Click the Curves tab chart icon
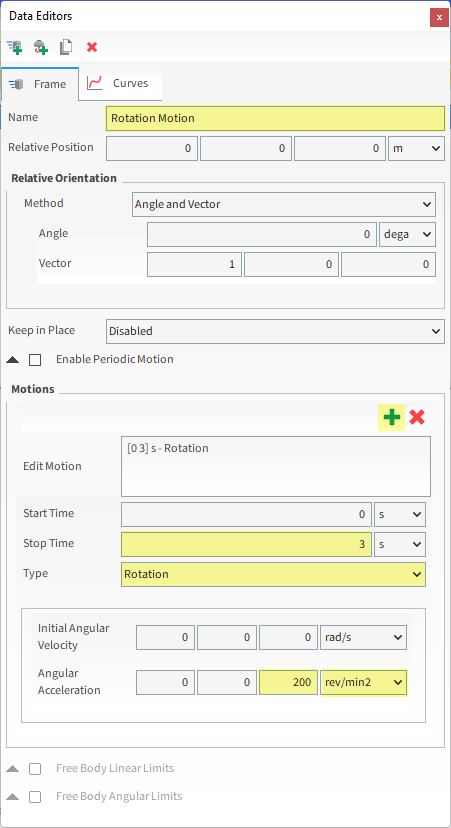The height and width of the screenshot is (828, 451). (95, 83)
